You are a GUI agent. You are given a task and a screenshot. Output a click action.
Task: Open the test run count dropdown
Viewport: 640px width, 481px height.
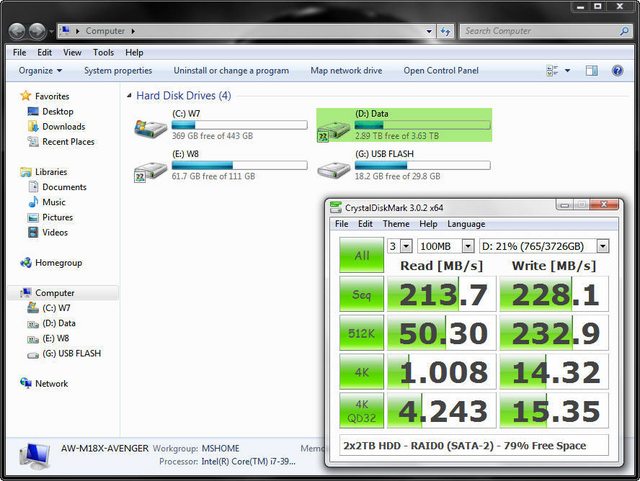click(406, 246)
